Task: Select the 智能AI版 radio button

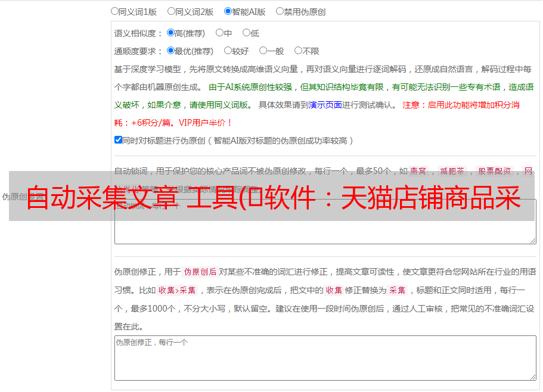Action: tap(228, 11)
